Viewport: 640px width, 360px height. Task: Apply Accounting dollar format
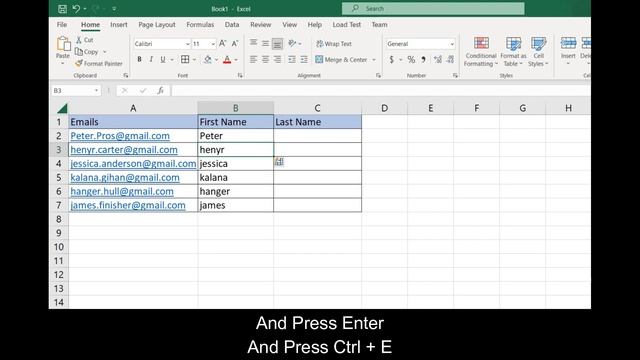(x=391, y=60)
